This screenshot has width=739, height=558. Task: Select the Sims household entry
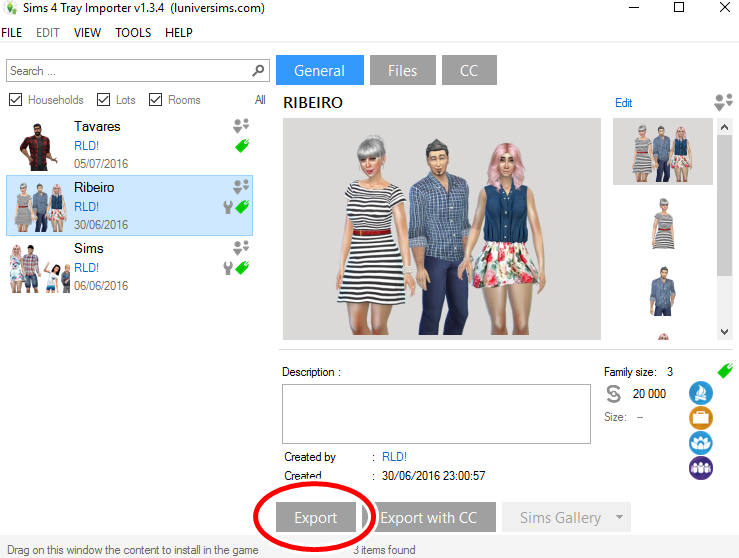[x=129, y=266]
